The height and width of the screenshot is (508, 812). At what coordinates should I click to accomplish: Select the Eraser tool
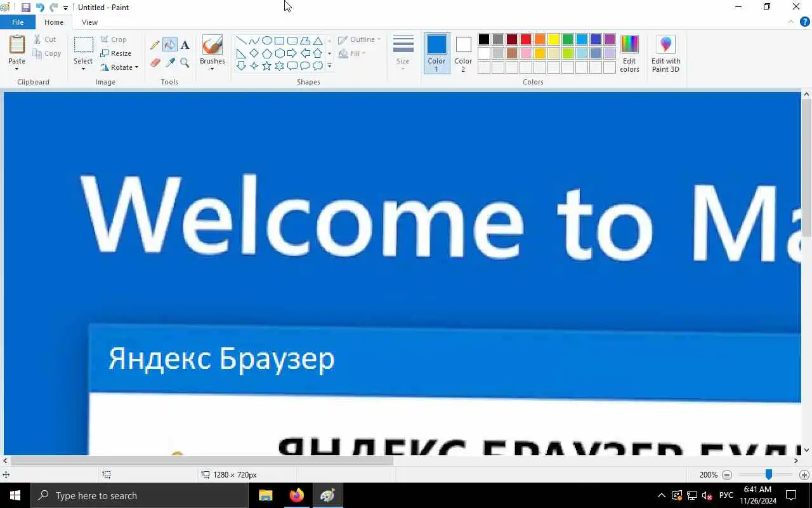pyautogui.click(x=155, y=62)
